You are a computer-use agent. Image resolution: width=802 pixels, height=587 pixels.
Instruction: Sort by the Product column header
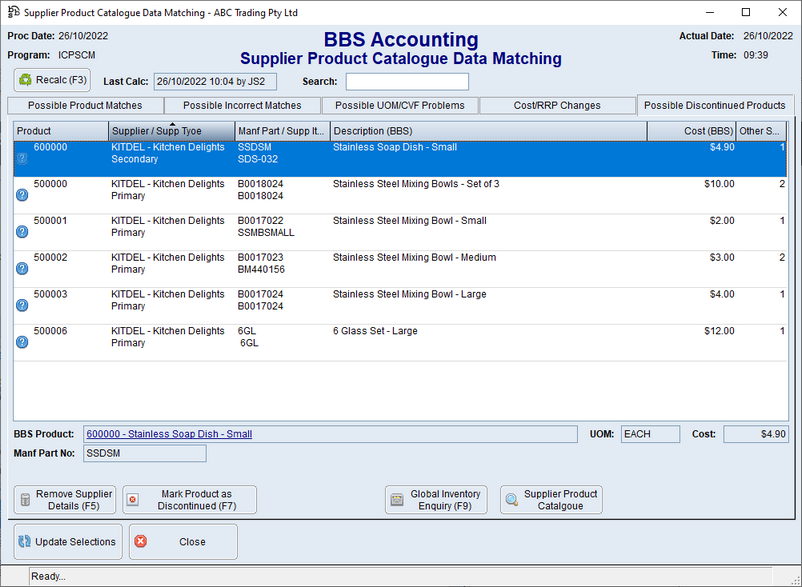coord(60,131)
